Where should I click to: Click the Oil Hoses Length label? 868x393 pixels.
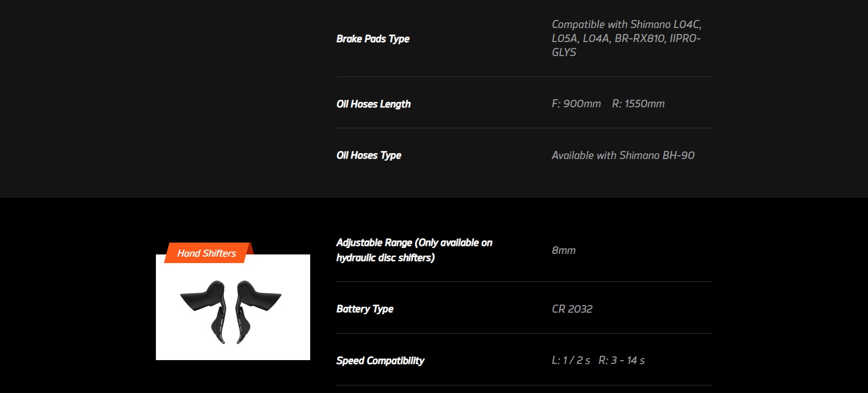(373, 104)
